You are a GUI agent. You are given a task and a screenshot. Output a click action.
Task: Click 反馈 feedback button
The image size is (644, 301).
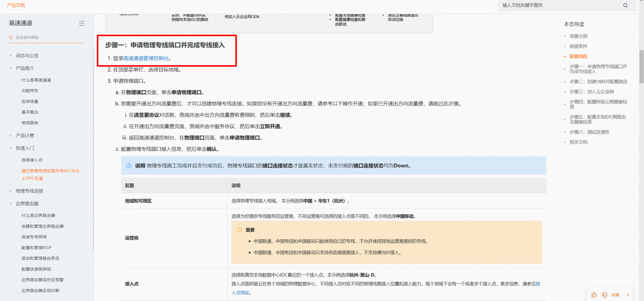615,295
